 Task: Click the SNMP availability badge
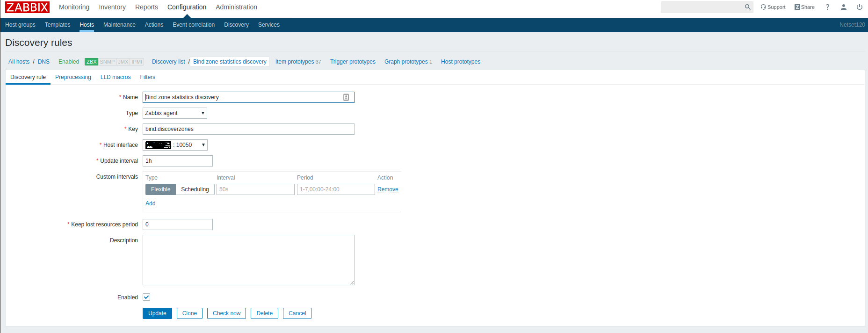[x=107, y=62]
